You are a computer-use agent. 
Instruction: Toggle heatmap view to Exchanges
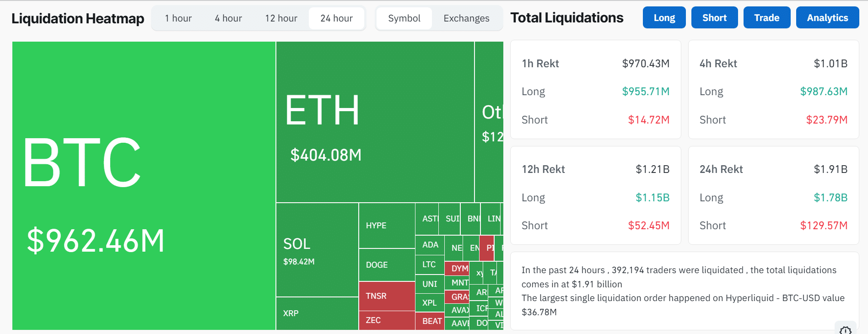click(466, 18)
